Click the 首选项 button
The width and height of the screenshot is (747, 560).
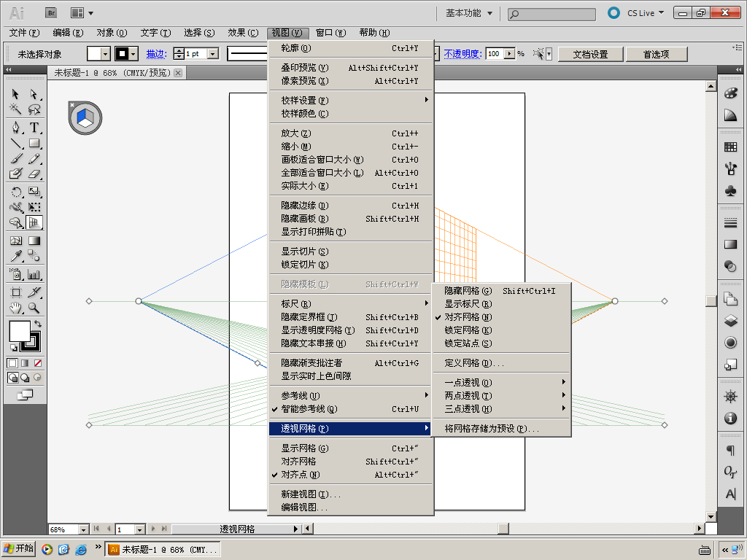point(656,54)
